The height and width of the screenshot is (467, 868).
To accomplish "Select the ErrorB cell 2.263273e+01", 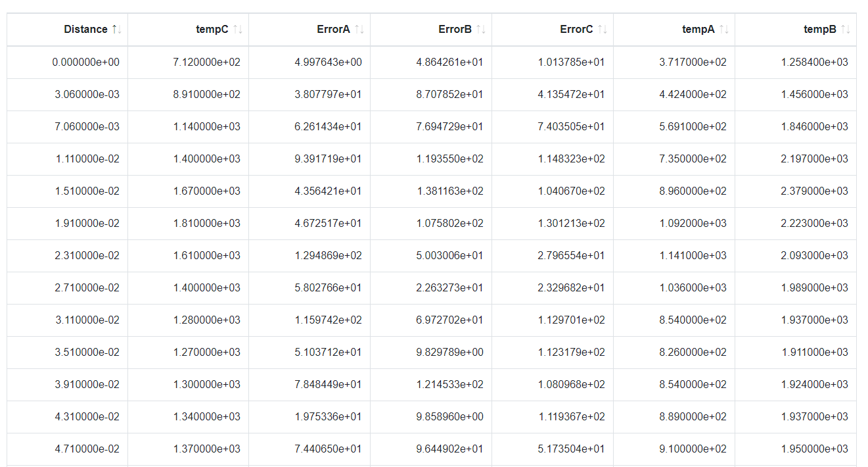I will (431, 288).
